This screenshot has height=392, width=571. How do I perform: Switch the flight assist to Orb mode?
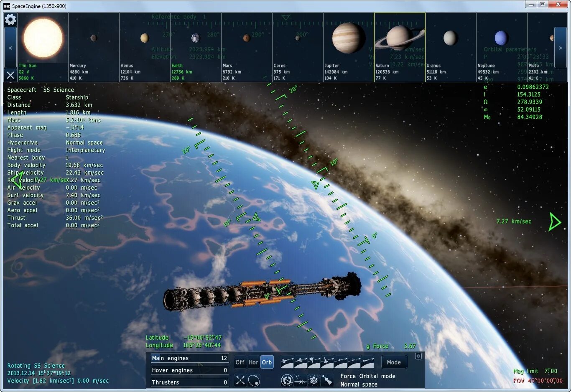267,362
